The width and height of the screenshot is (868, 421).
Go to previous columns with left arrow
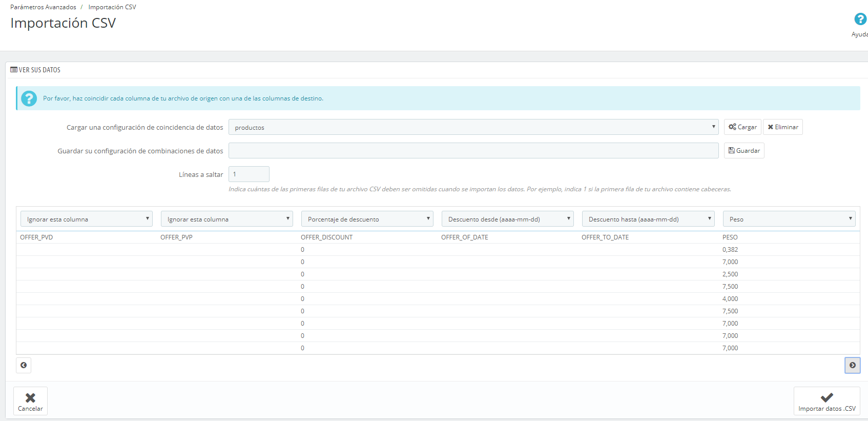(24, 365)
